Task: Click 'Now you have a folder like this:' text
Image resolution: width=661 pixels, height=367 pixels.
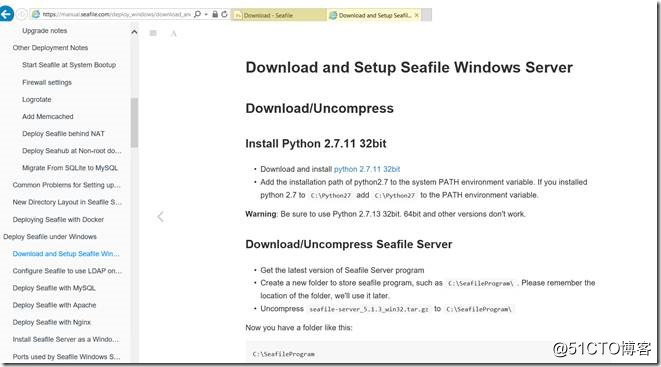Action: (x=298, y=327)
